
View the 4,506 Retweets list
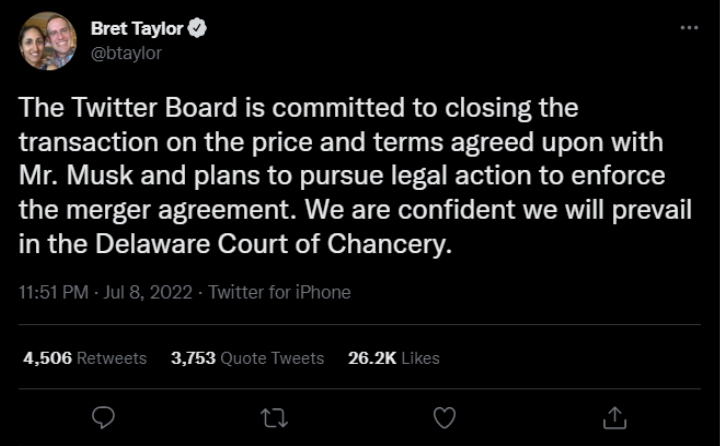pyautogui.click(x=84, y=358)
